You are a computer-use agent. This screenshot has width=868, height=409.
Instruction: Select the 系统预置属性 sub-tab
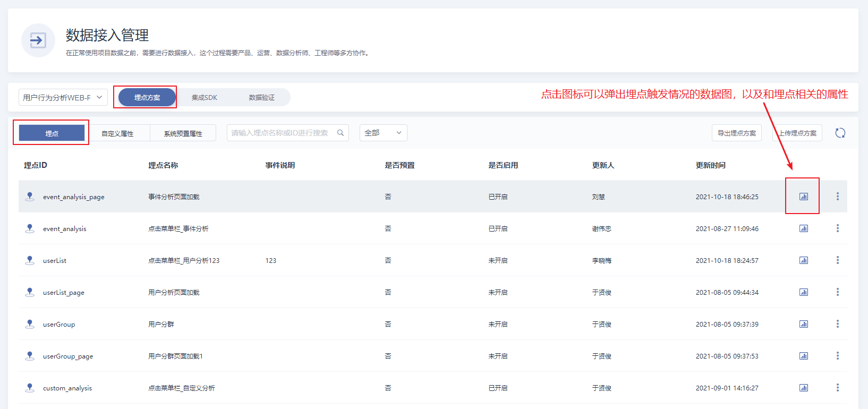click(183, 133)
